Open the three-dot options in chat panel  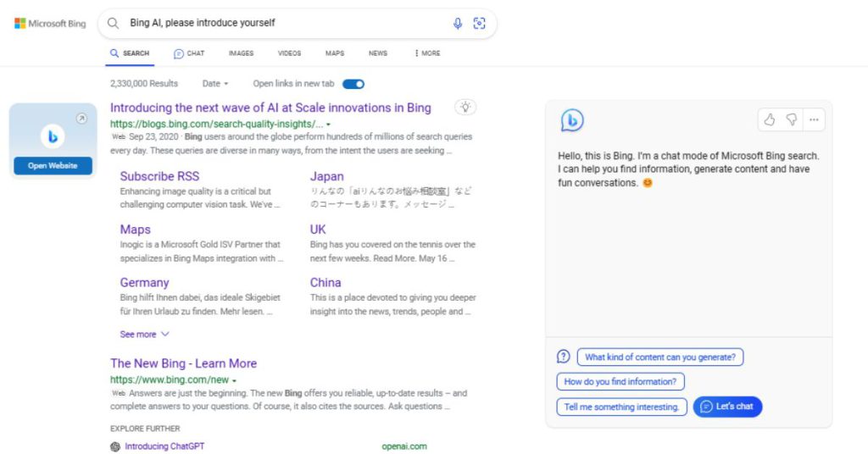(814, 119)
